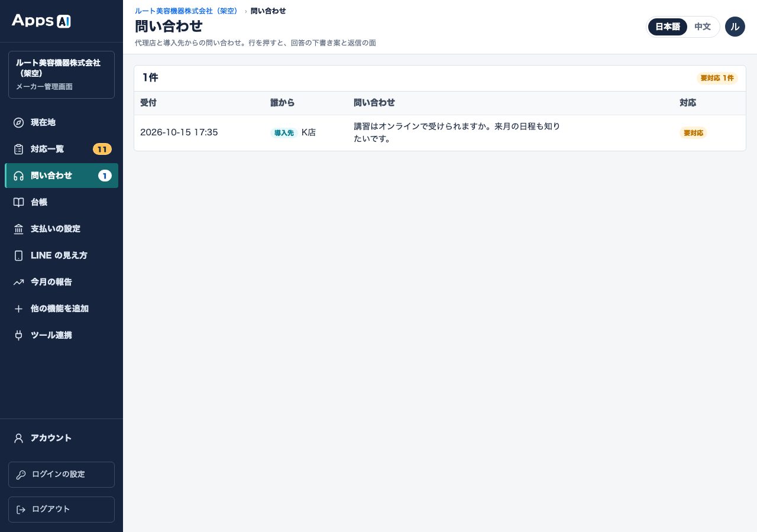
Task: Click the 要対応 1件 summary badge
Action: (x=717, y=78)
